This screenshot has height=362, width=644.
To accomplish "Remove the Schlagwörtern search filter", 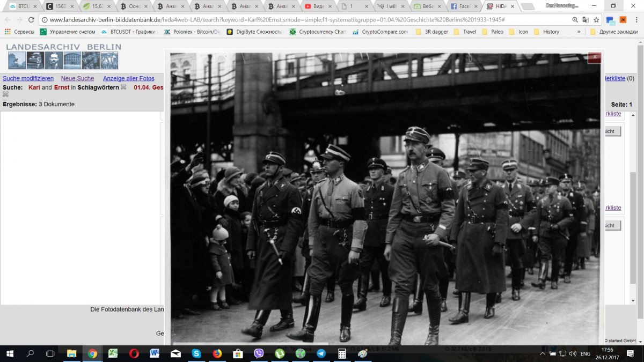I will (x=123, y=87).
